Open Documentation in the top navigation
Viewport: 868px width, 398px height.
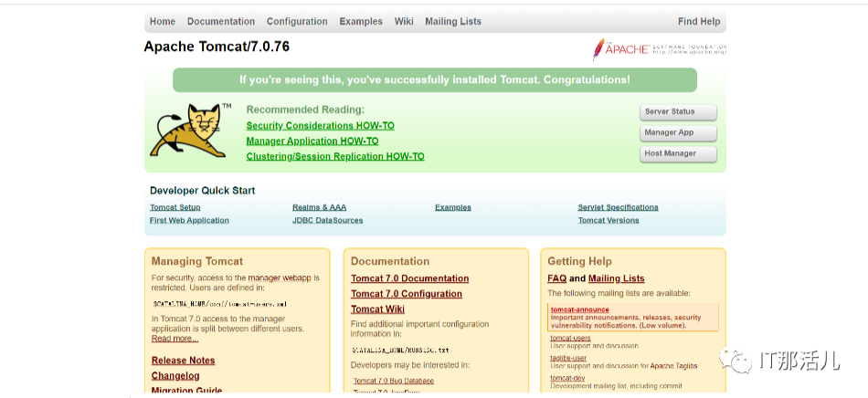pos(221,22)
